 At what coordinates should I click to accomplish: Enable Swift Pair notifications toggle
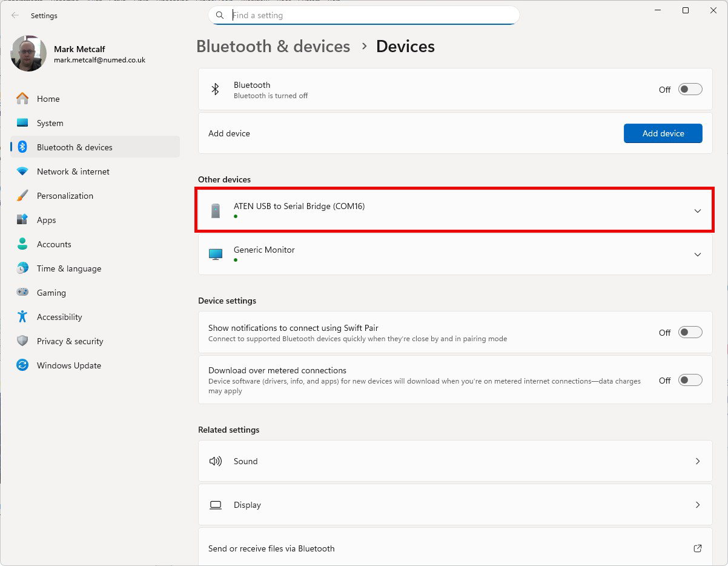pos(690,332)
